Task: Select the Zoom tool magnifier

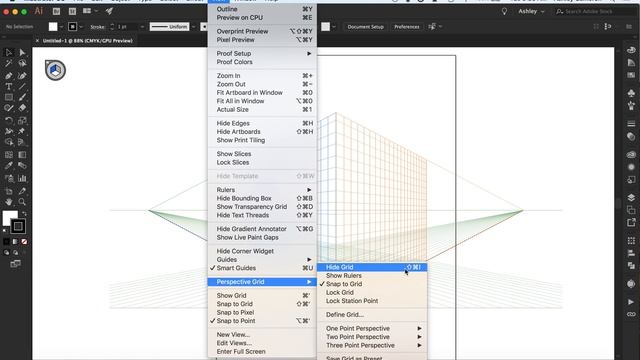Action: (x=22, y=202)
